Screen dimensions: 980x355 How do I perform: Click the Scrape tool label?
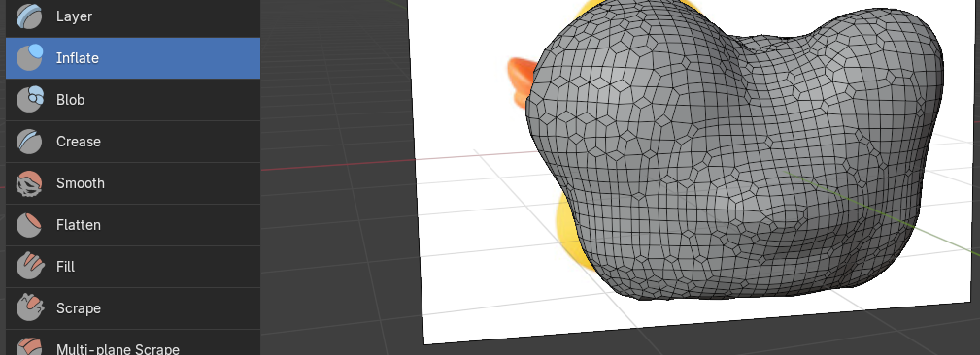point(78,308)
